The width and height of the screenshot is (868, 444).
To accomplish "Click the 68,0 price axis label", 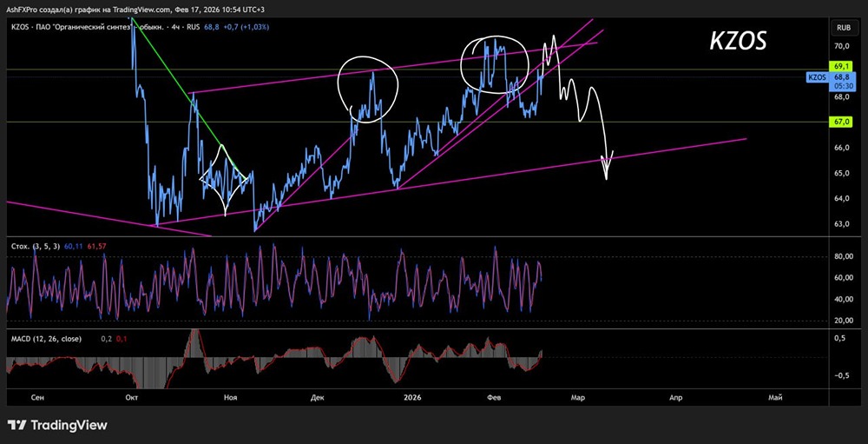I will 842,97.
